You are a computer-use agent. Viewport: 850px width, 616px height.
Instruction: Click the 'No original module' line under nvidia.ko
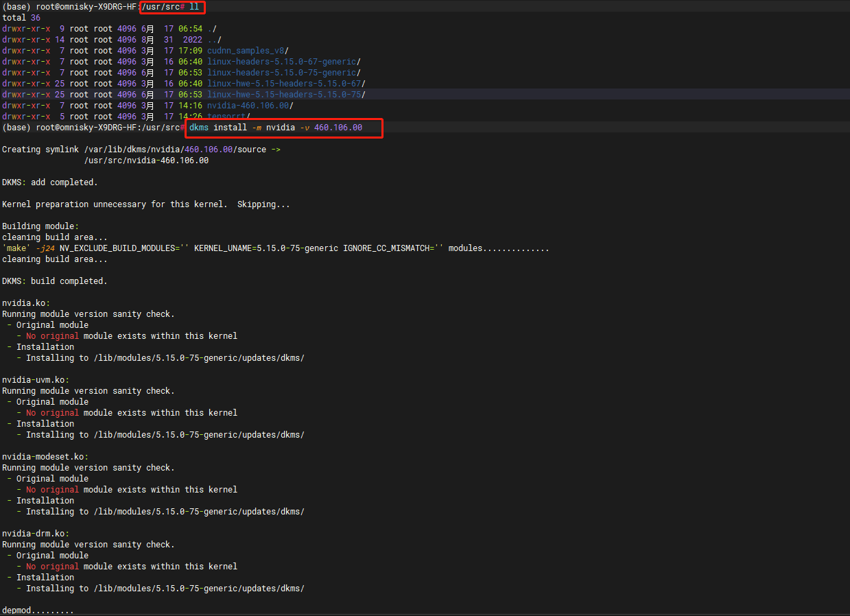pyautogui.click(x=127, y=336)
